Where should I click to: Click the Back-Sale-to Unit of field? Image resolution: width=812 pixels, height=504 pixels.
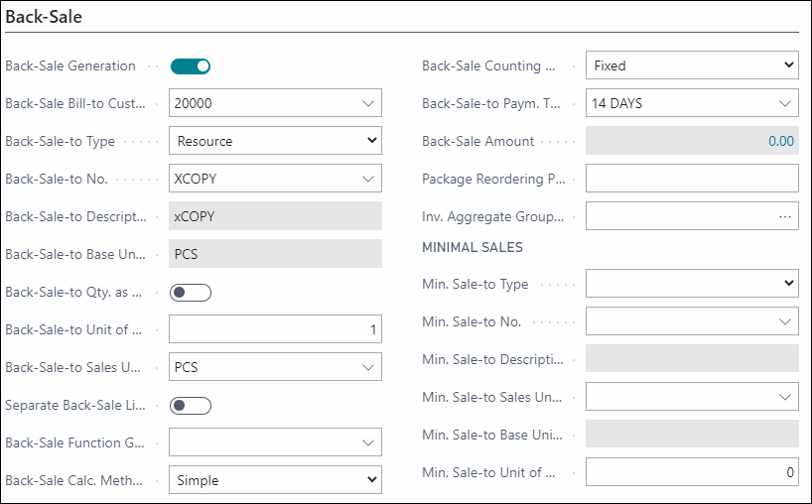click(x=275, y=329)
